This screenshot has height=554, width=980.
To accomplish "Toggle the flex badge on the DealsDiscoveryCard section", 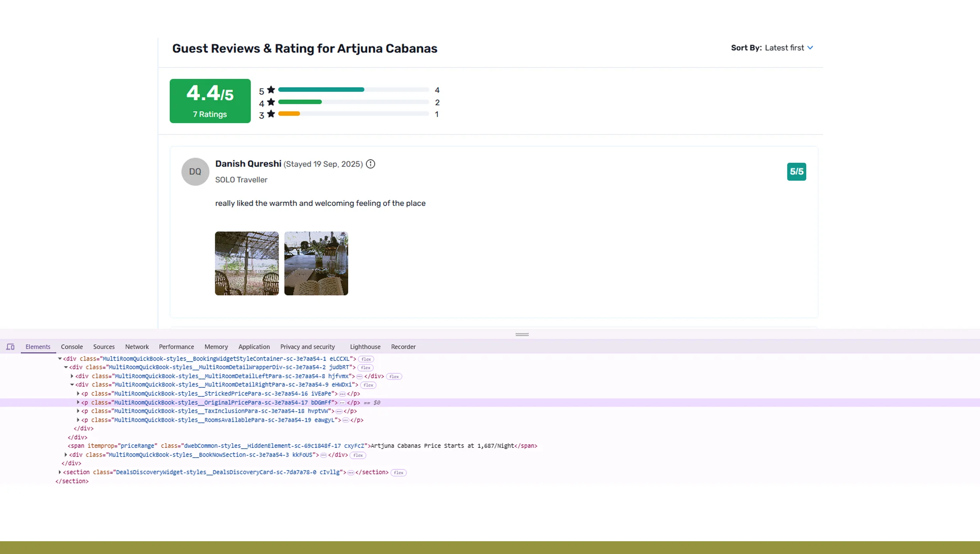I will [398, 472].
